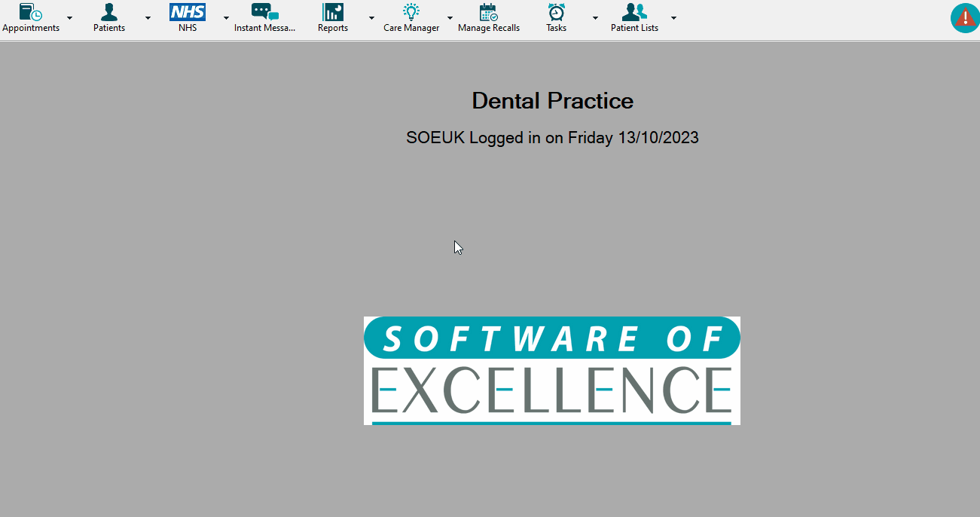Expand the Reports dropdown arrow
The width and height of the screenshot is (980, 517).
[371, 17]
